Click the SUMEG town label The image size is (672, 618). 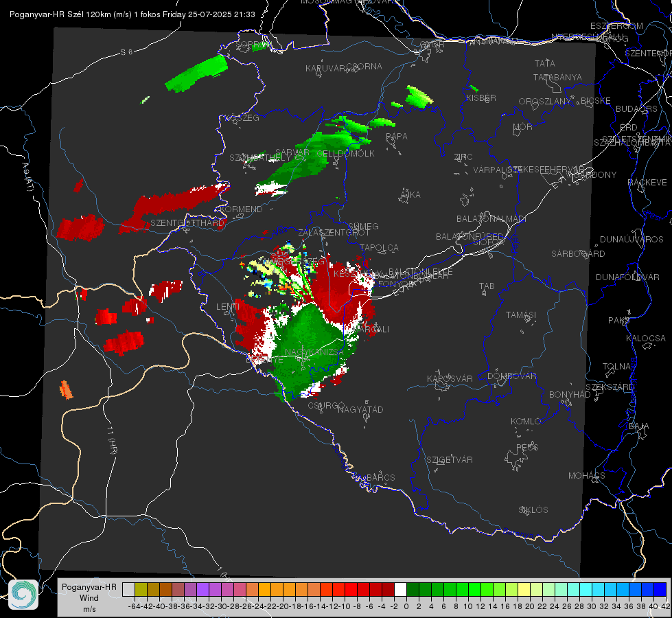click(363, 226)
